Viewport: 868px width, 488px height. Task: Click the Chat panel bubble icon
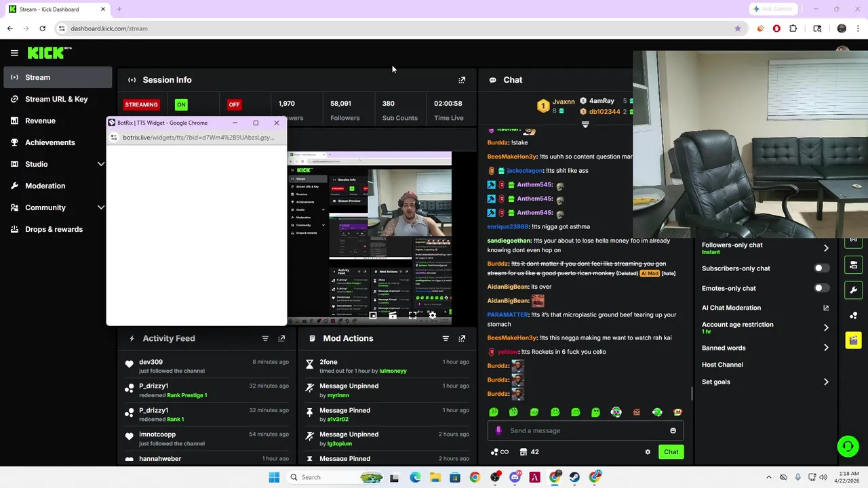[493, 80]
